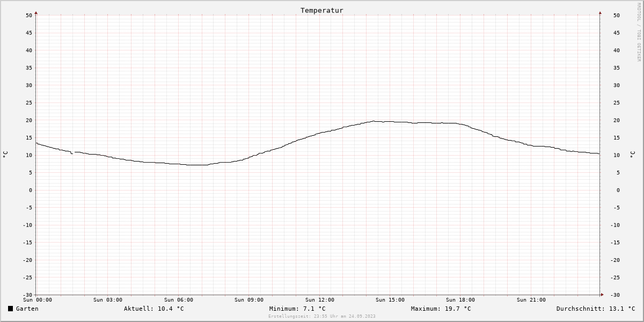Click the black Garten legend swatch

(x=10, y=309)
